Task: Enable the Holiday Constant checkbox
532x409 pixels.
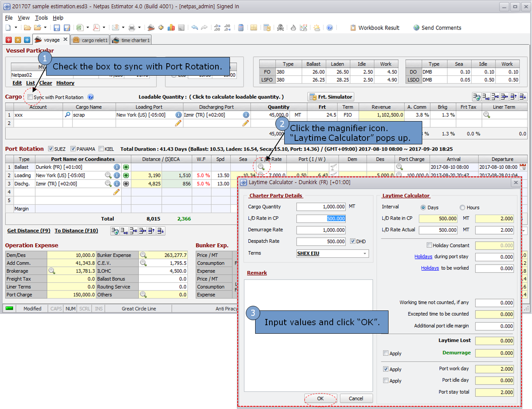Action: (429, 245)
